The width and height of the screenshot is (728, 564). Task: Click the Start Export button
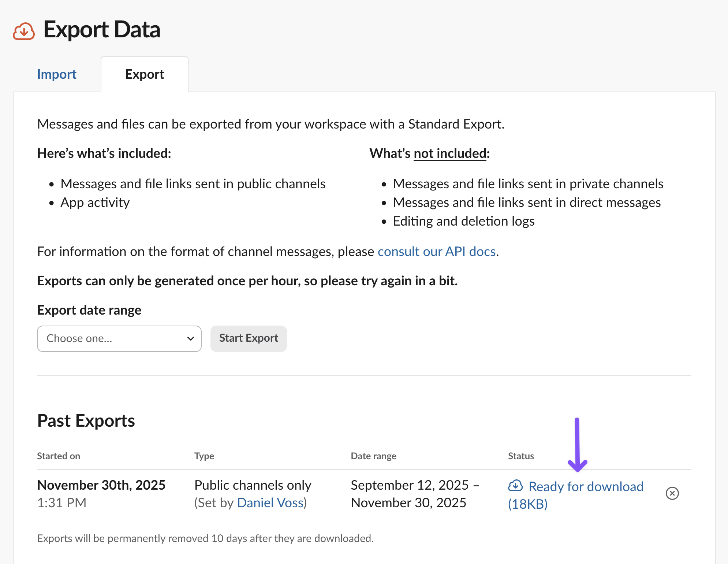[248, 338]
